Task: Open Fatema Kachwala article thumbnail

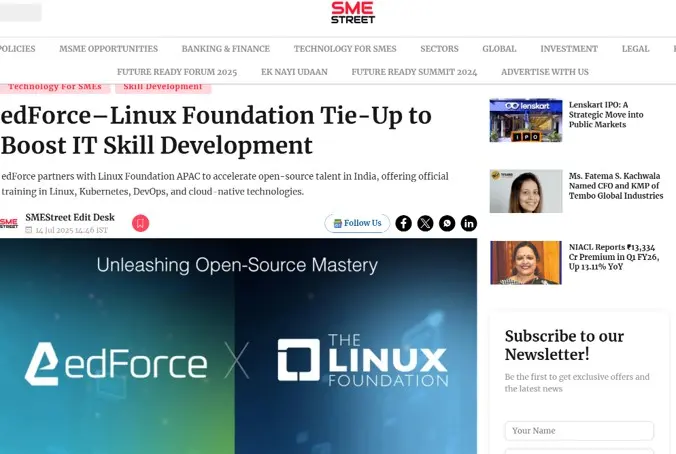Action: pyautogui.click(x=526, y=191)
